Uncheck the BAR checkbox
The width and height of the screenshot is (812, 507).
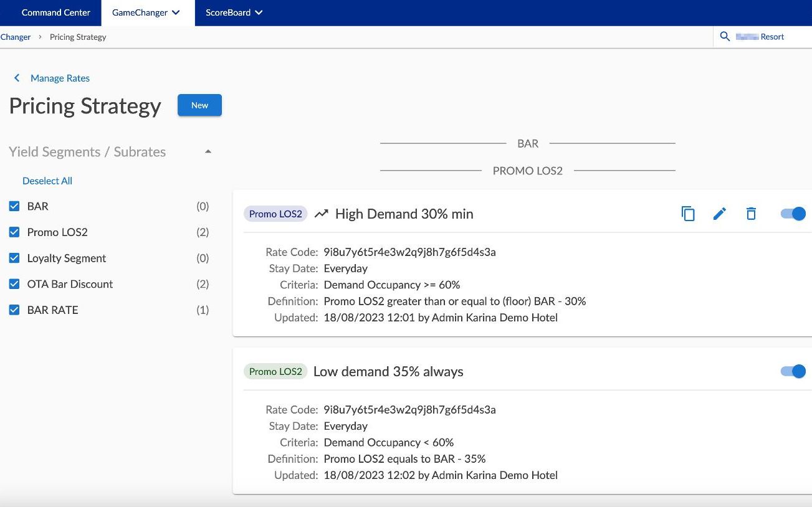tap(14, 206)
